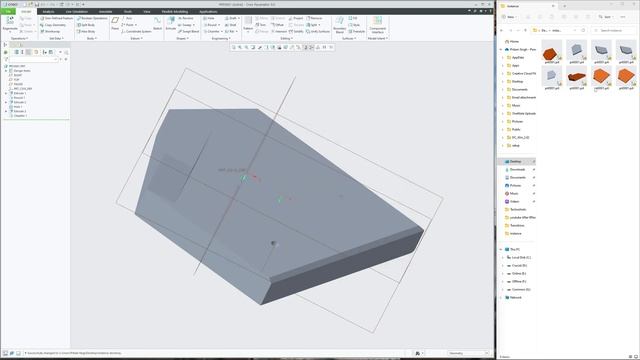
Task: Open the selection filter dropdown in status bar
Action: coord(468,353)
